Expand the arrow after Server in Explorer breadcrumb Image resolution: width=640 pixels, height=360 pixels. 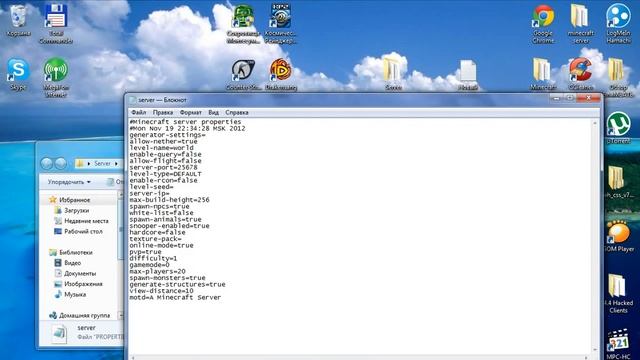click(116, 164)
